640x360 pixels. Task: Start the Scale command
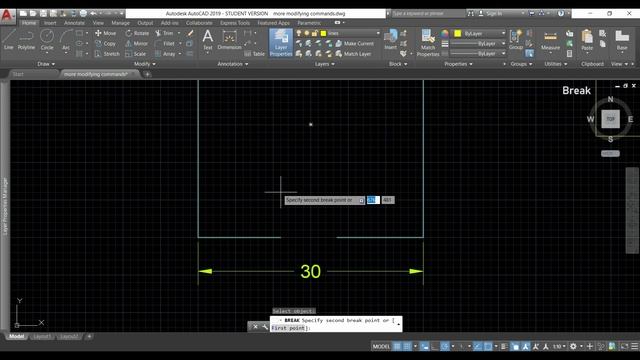click(136, 54)
